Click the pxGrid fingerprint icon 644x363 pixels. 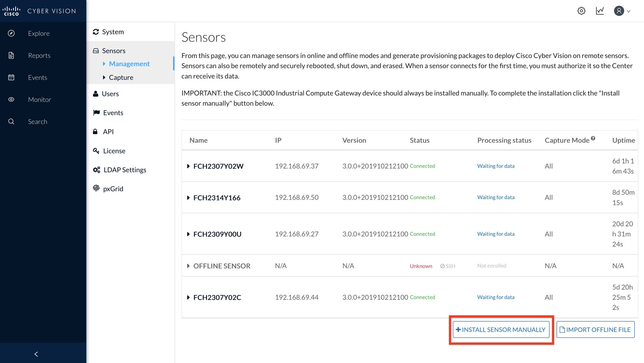(x=96, y=188)
